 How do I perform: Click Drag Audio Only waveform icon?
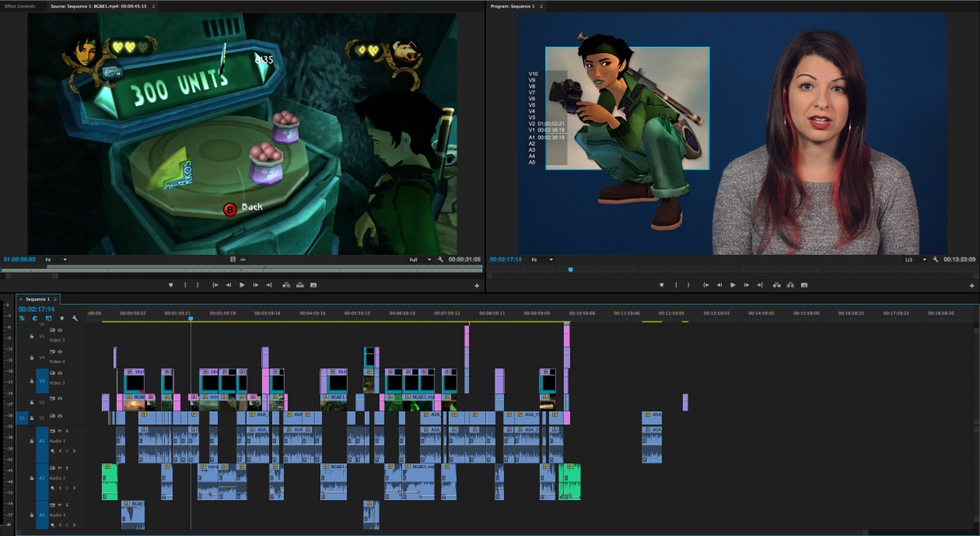(243, 260)
